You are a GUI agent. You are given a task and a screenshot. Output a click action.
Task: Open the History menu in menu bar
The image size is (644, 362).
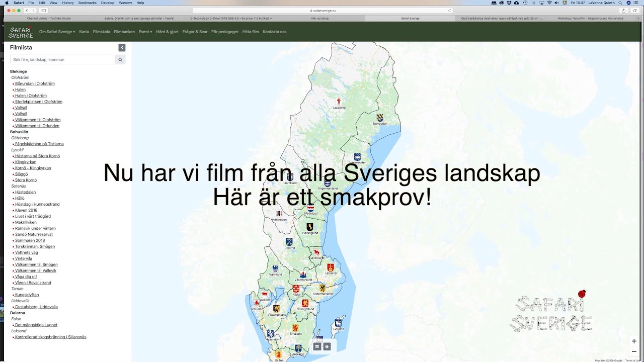point(68,3)
